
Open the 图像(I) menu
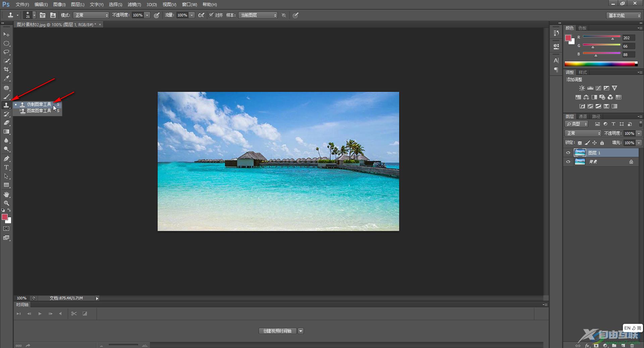point(59,4)
